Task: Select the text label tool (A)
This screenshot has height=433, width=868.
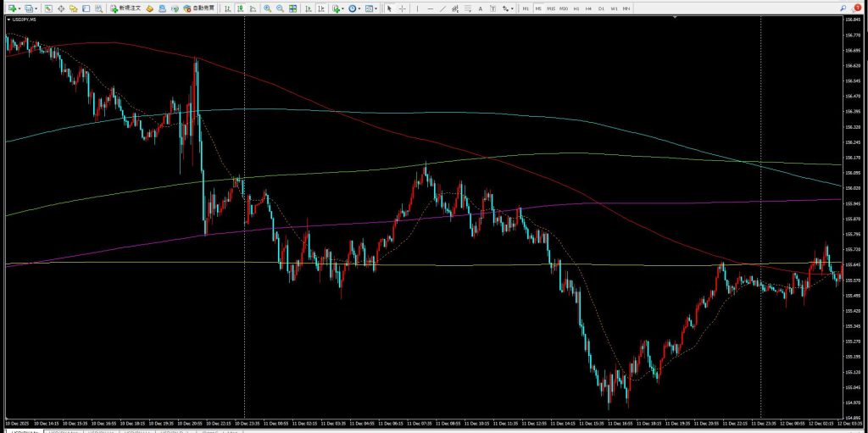Action: coord(481,8)
